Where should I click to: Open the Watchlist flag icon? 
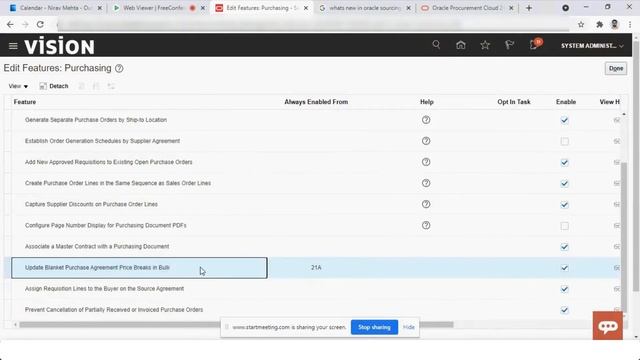[509, 45]
